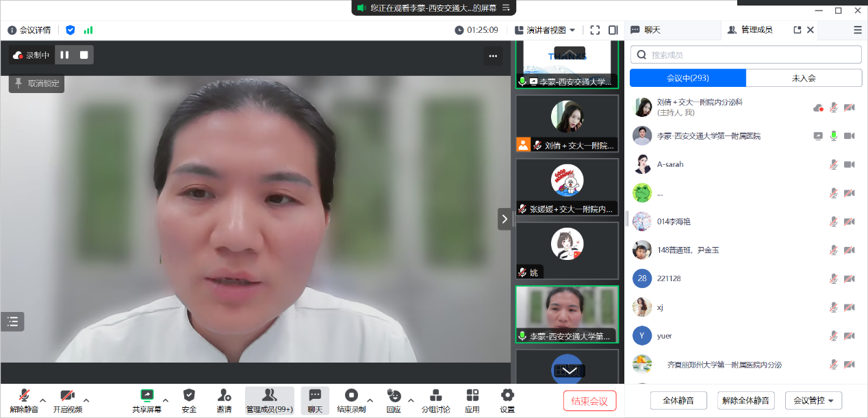Switch to the 聊天 tab in the side panel

tap(646, 30)
